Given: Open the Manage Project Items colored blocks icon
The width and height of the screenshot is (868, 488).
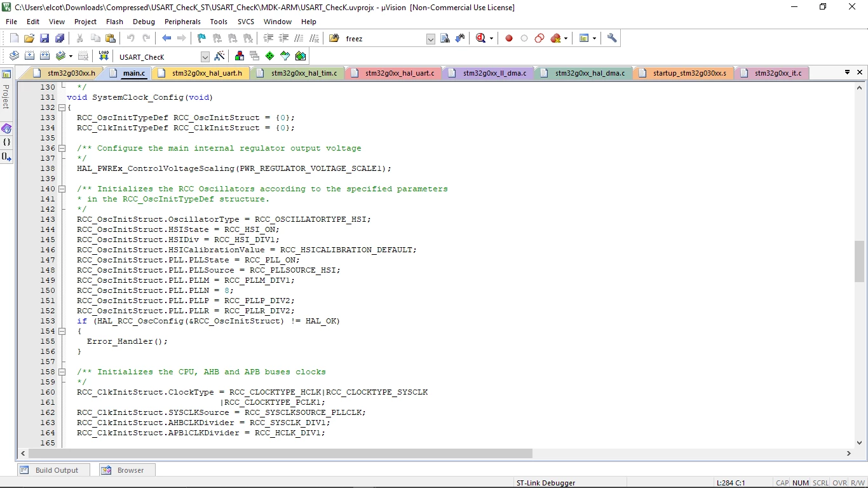Looking at the screenshot, I should click(x=240, y=56).
